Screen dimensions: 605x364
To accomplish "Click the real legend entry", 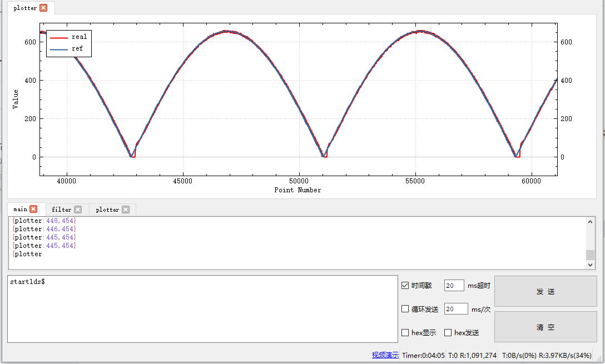I will click(x=69, y=37).
